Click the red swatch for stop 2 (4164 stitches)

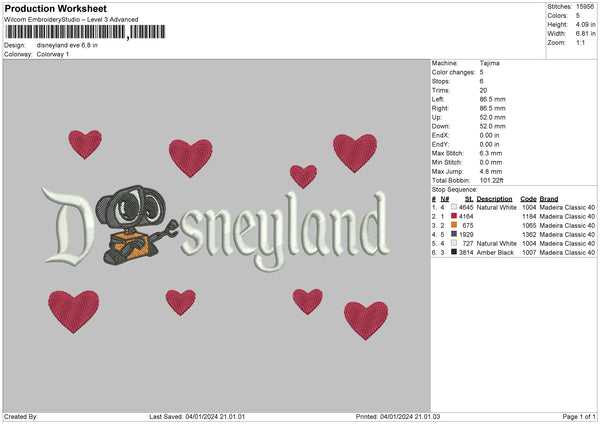(x=454, y=216)
